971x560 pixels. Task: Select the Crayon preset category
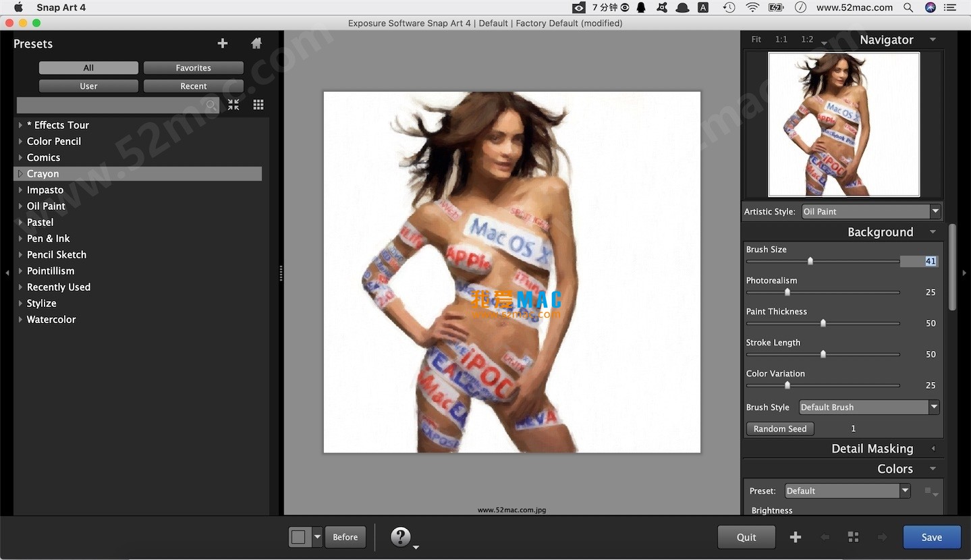[138, 174]
